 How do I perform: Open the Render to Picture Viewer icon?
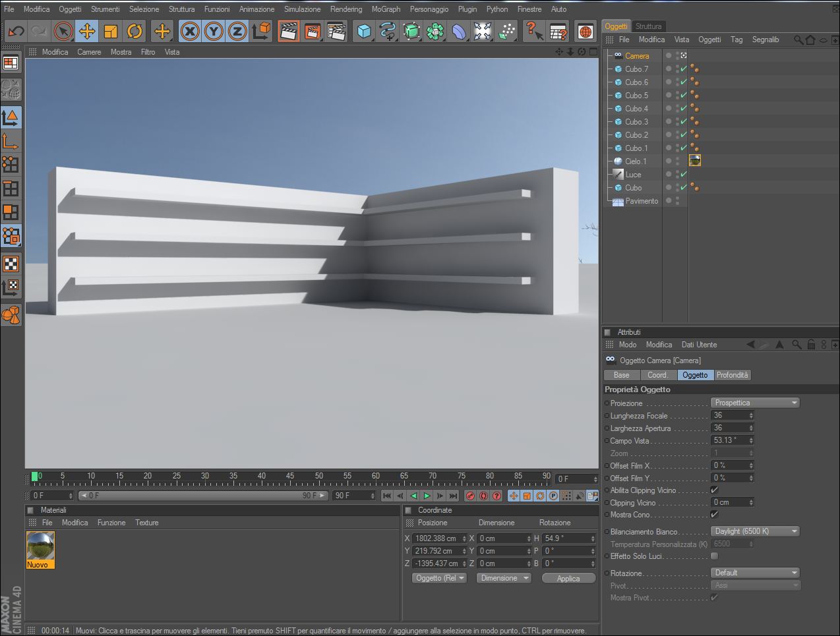(312, 31)
